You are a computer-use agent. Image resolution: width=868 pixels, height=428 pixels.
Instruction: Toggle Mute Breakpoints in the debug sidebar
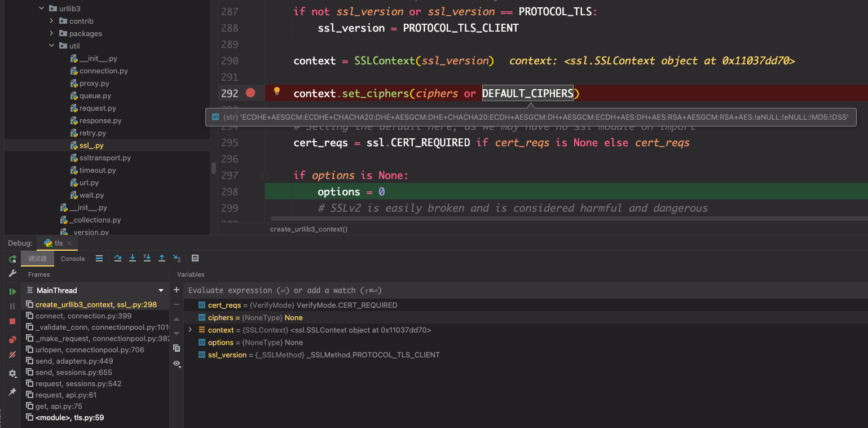(x=12, y=355)
